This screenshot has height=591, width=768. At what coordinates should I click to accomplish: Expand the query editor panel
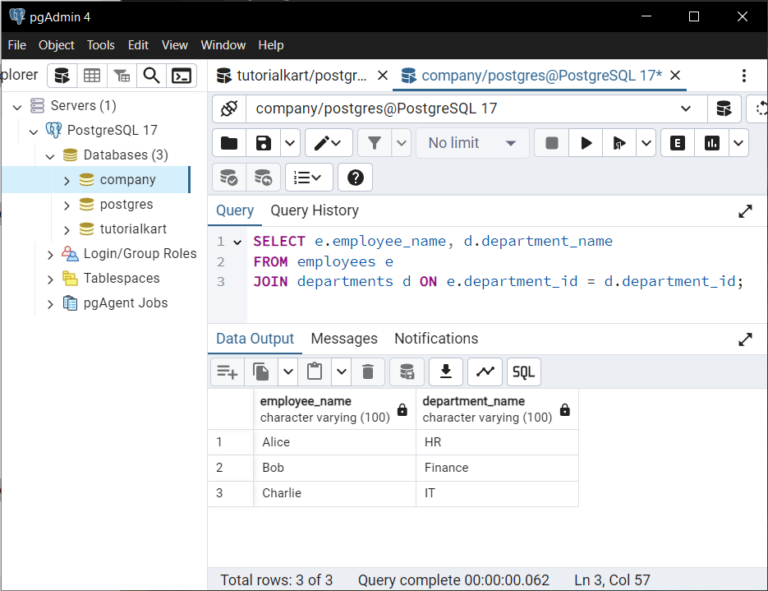(745, 212)
